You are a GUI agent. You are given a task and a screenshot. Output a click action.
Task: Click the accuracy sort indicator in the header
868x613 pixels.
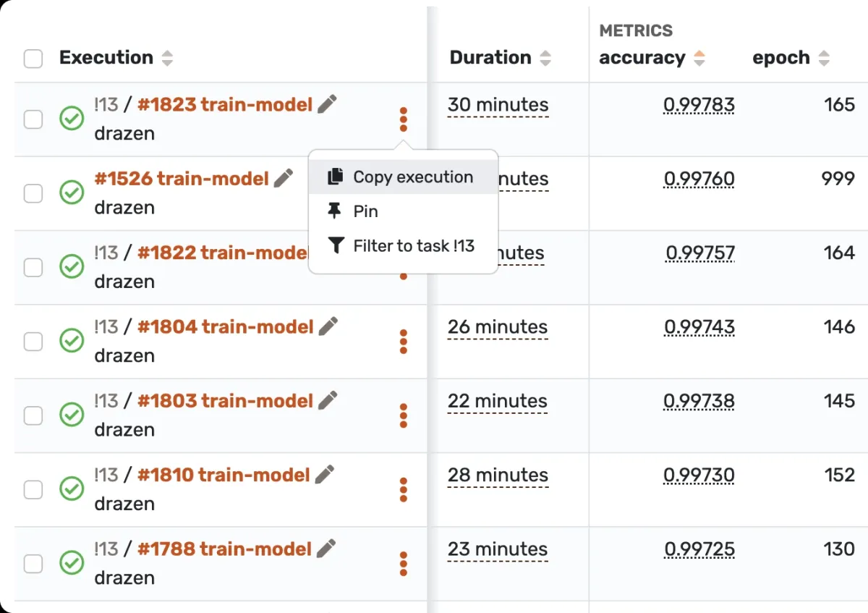coord(699,59)
